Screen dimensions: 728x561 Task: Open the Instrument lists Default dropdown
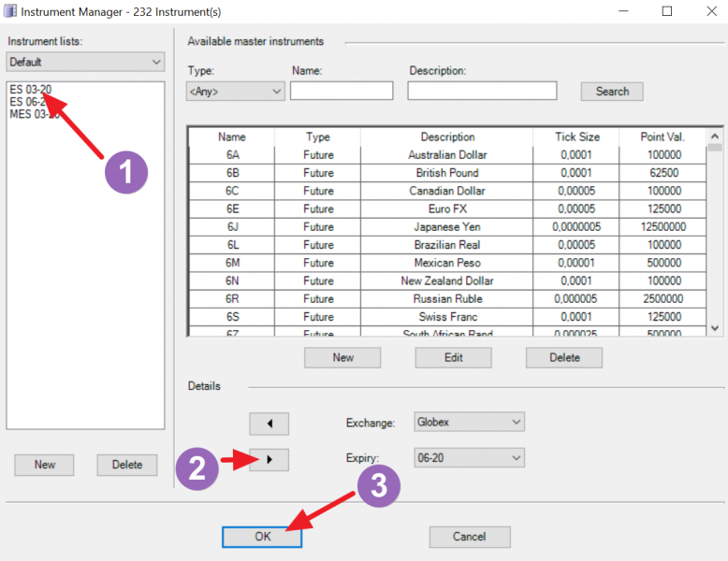(85, 62)
